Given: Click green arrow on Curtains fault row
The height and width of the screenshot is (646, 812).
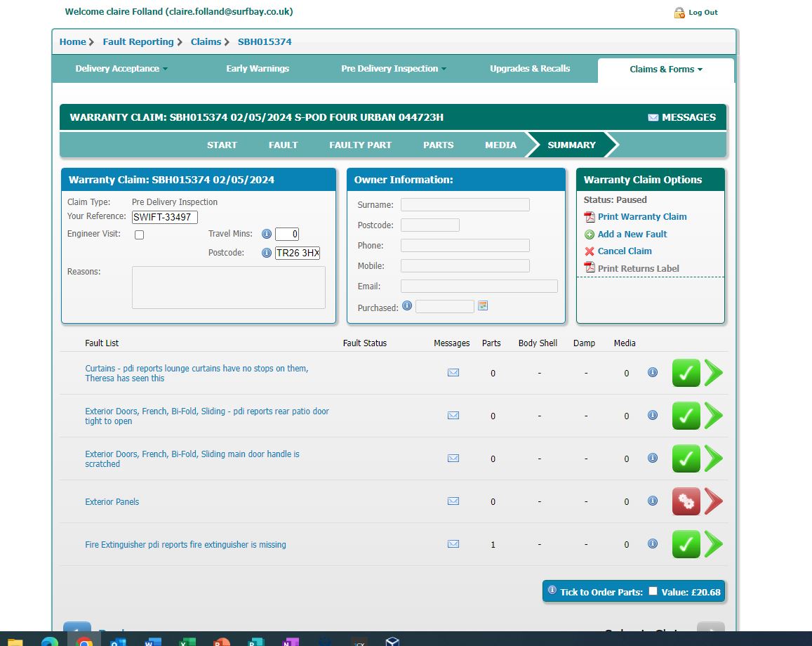Looking at the screenshot, I should [x=713, y=373].
